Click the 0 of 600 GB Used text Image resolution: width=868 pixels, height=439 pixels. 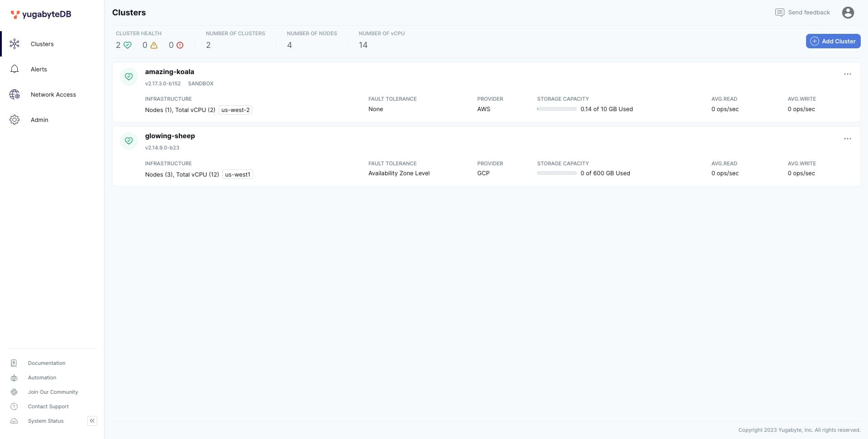click(605, 173)
